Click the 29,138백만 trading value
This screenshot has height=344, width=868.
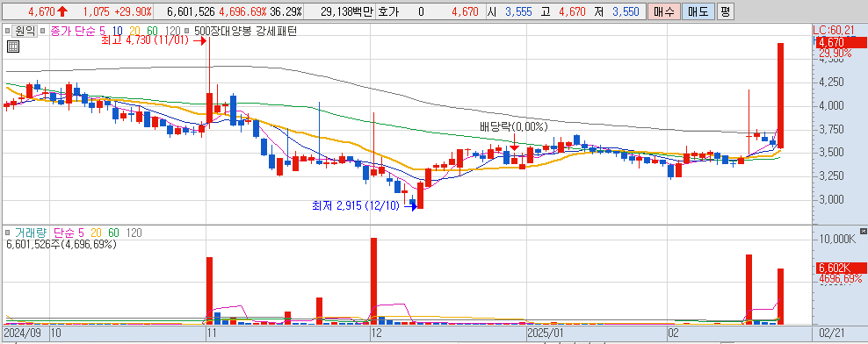[347, 11]
